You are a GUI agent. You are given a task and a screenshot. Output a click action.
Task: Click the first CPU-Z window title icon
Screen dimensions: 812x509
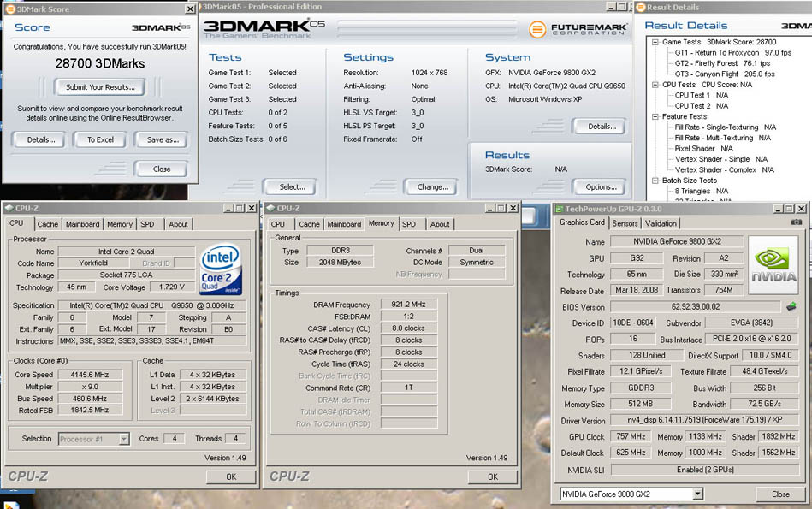9,208
